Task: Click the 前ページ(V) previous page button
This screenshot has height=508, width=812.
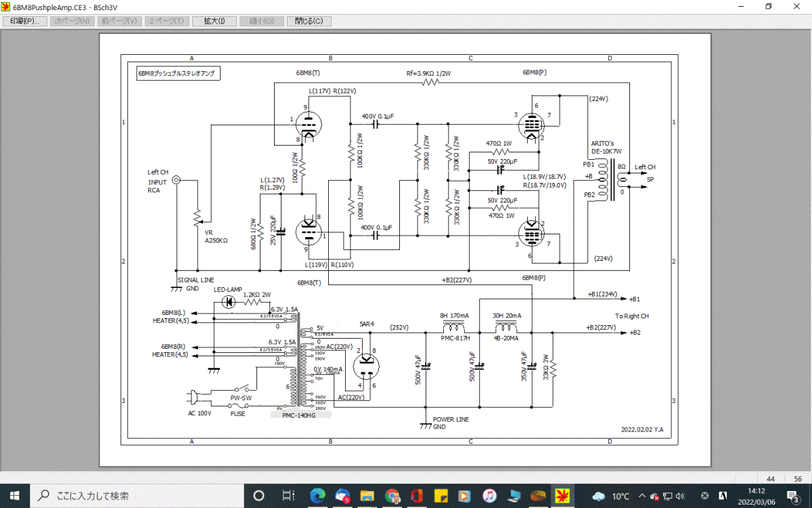Action: [x=119, y=21]
